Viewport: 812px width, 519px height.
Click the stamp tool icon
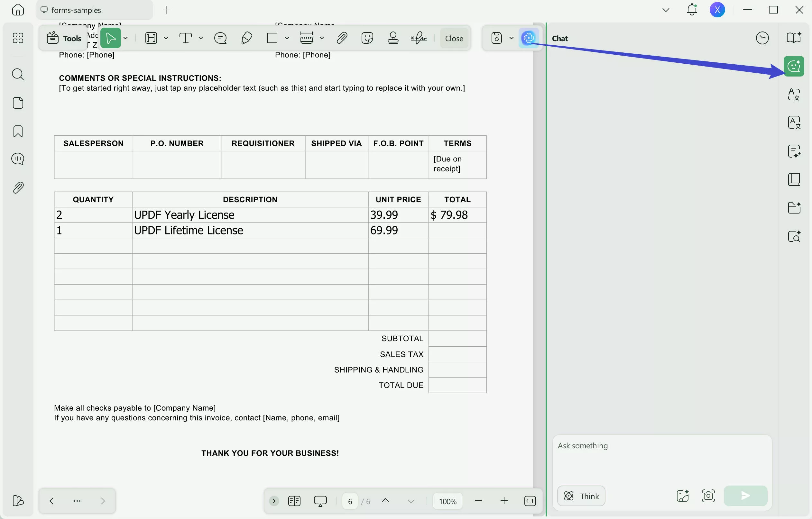point(393,38)
